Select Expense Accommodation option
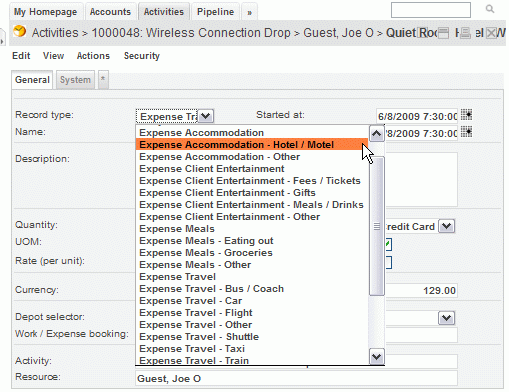 point(252,133)
